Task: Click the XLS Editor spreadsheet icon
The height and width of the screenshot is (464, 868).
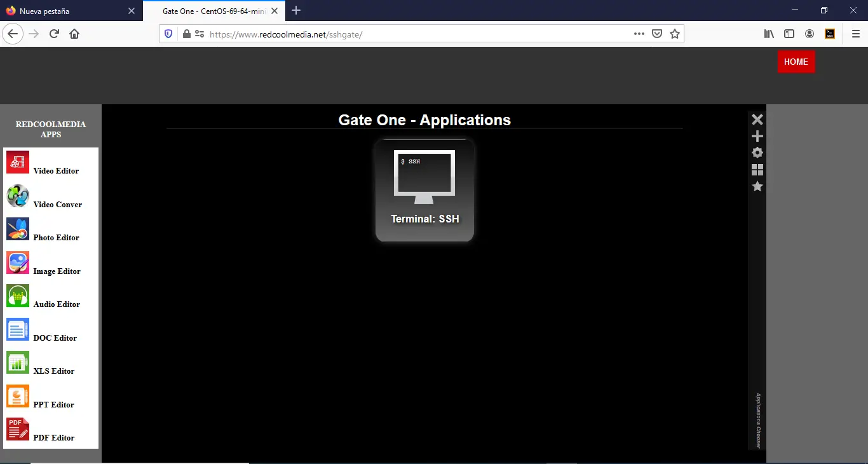Action: click(x=18, y=362)
